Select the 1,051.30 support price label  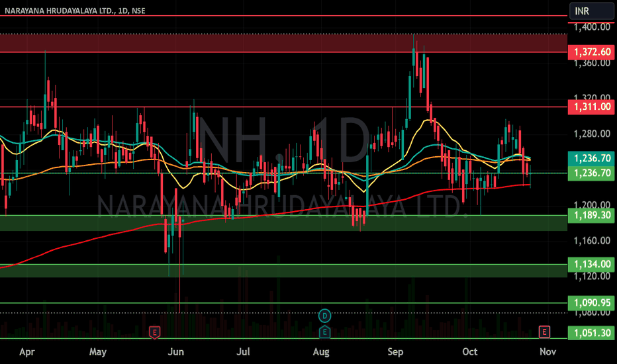(591, 333)
